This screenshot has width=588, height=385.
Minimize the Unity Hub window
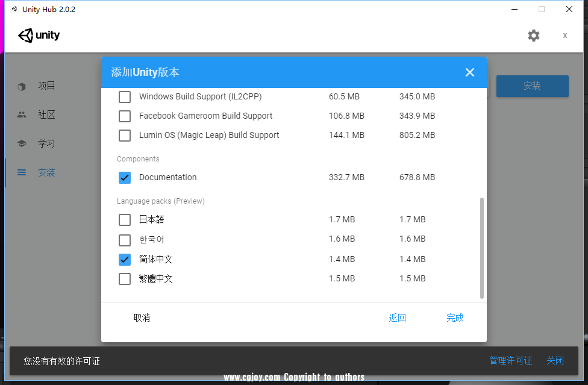[x=514, y=10]
